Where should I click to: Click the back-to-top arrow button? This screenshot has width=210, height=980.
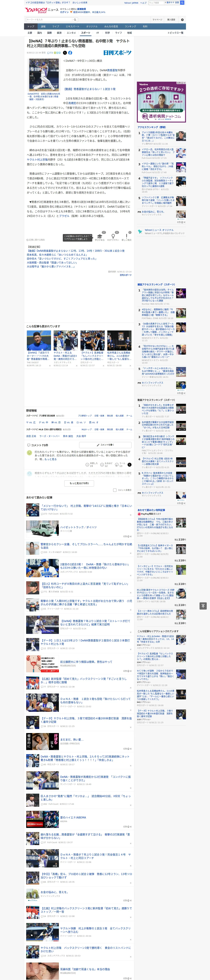pos(203,606)
